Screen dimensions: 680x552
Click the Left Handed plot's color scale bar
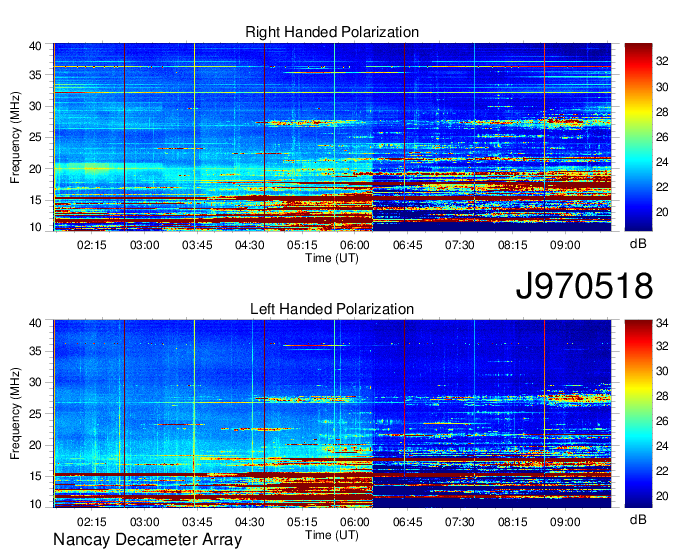(638, 414)
